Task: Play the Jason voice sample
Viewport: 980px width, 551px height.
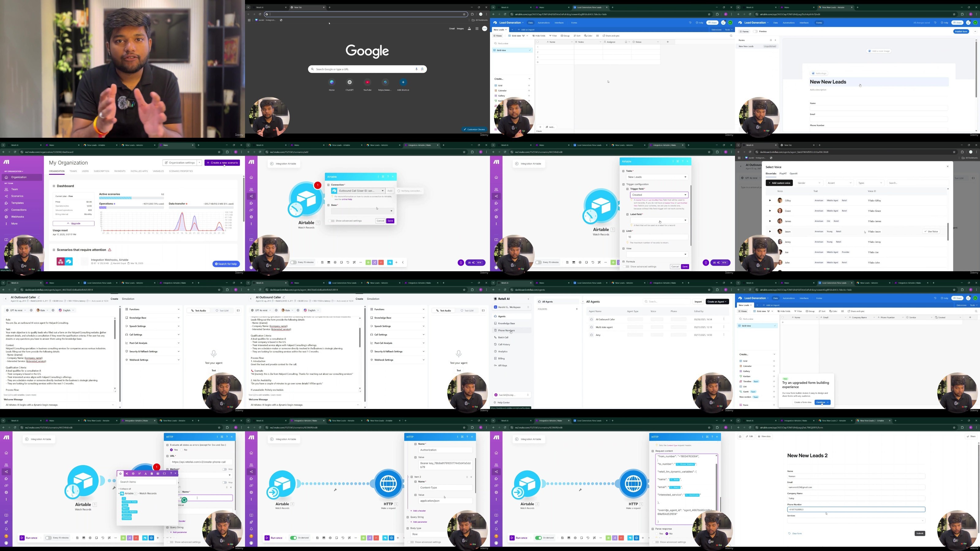Action: pos(770,231)
